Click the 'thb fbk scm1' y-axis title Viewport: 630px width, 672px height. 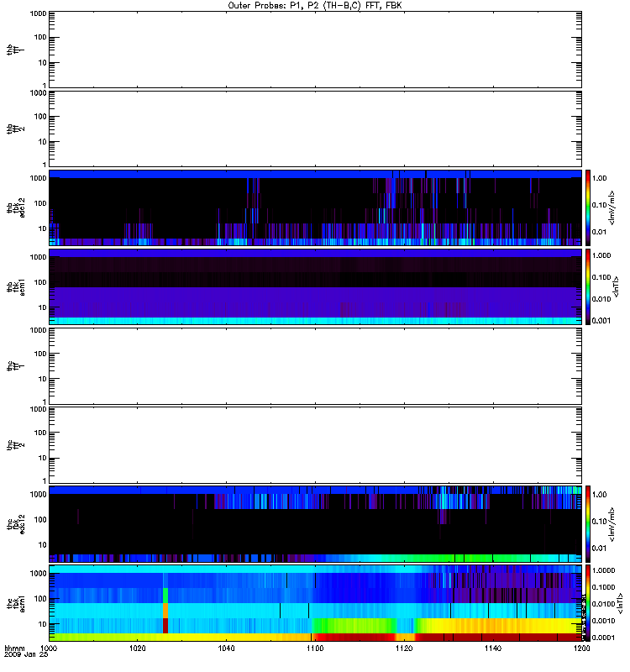[15, 286]
